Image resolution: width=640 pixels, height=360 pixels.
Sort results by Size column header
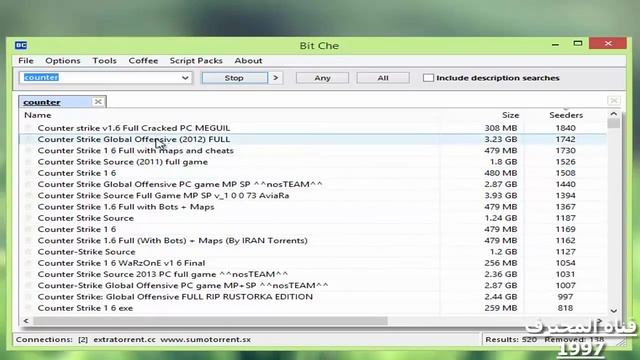click(x=510, y=115)
